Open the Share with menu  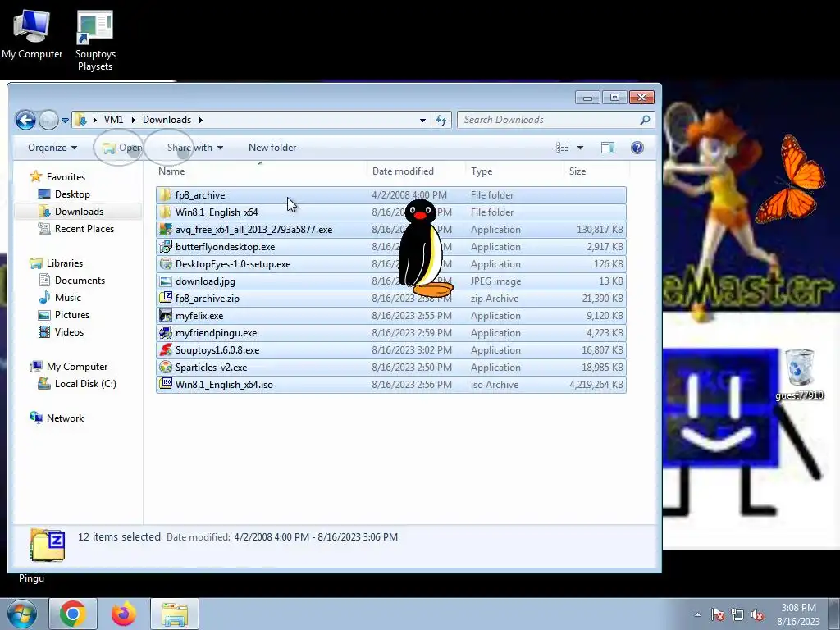195,148
